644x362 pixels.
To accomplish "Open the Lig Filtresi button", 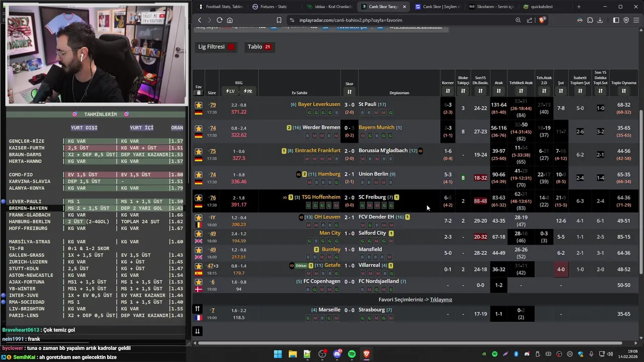I will pyautogui.click(x=217, y=47).
